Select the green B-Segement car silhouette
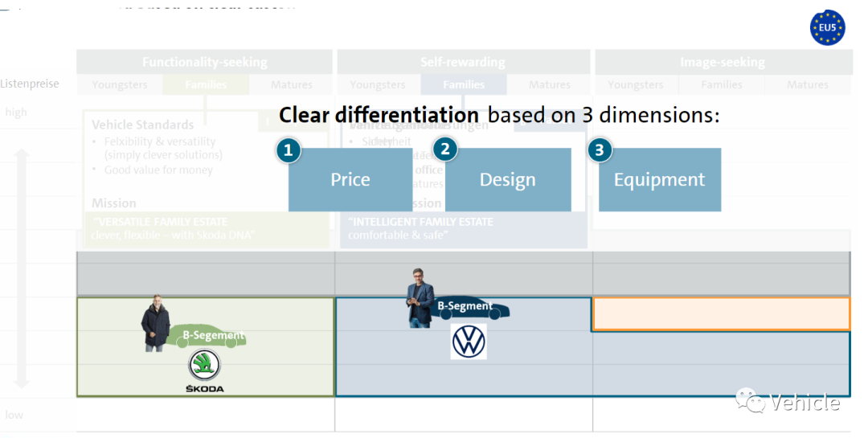 pos(206,337)
